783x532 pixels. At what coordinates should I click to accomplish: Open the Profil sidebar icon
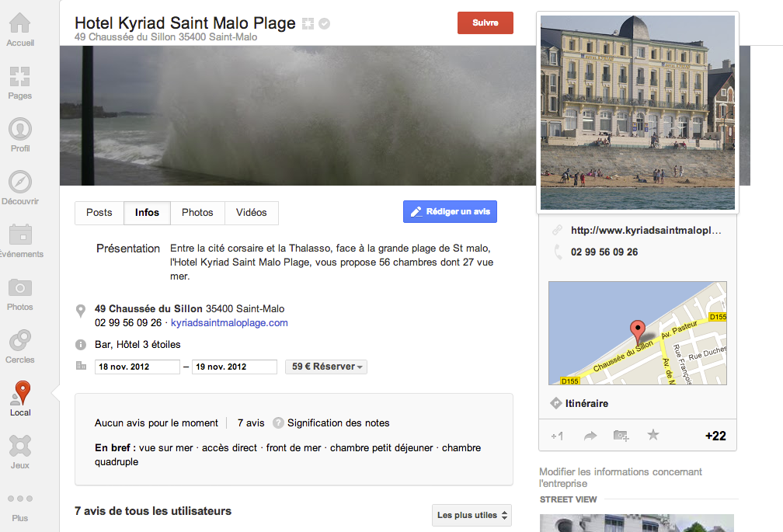pos(20,129)
